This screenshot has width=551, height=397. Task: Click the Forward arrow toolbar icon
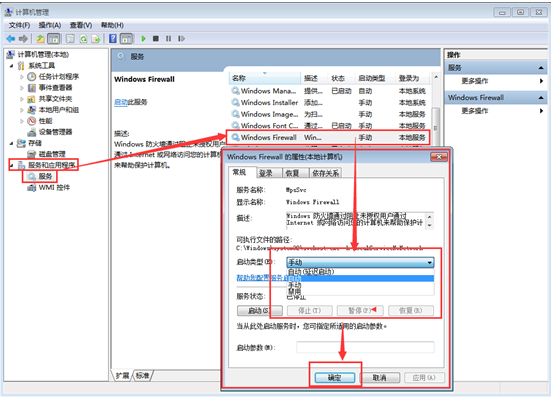coord(24,39)
